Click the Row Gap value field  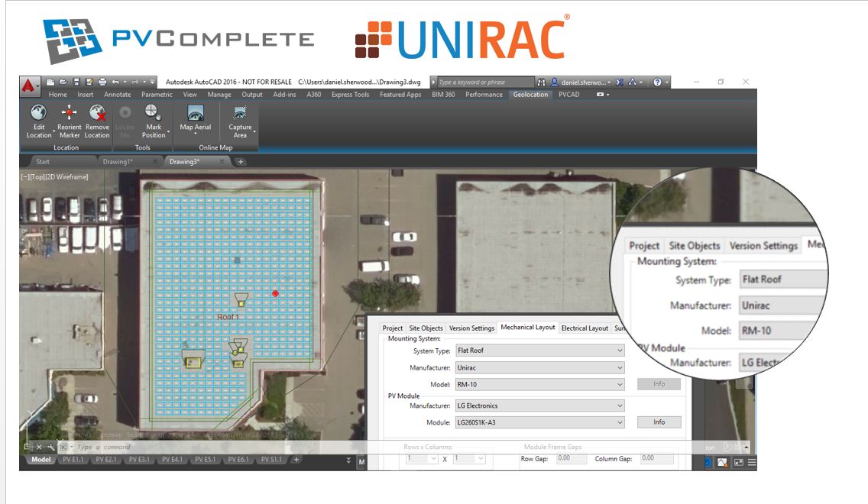(571, 459)
